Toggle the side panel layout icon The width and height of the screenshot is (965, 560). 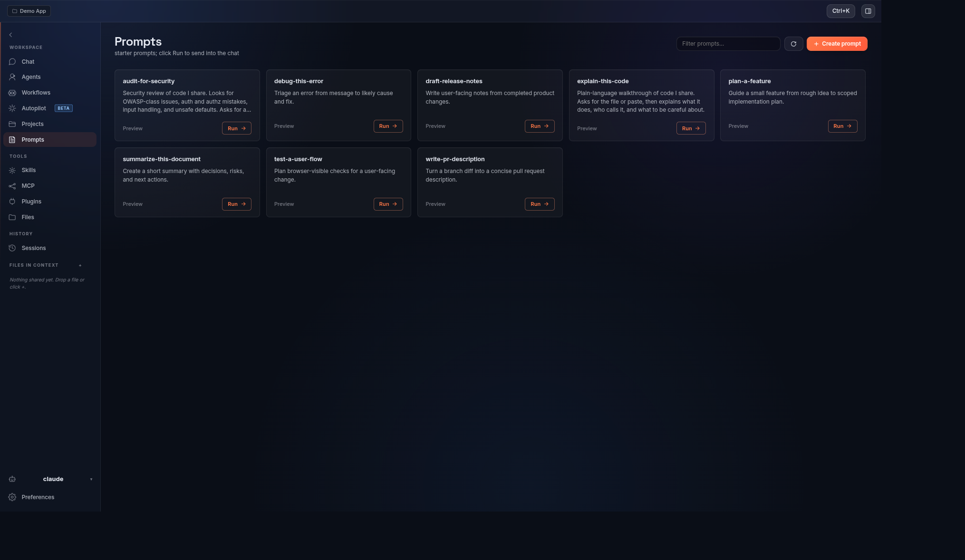point(868,11)
